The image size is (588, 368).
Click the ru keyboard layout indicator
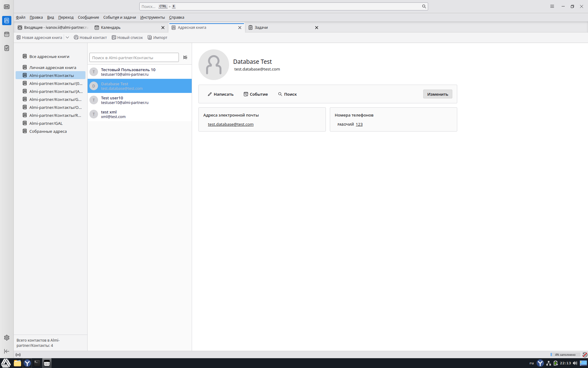pyautogui.click(x=532, y=363)
